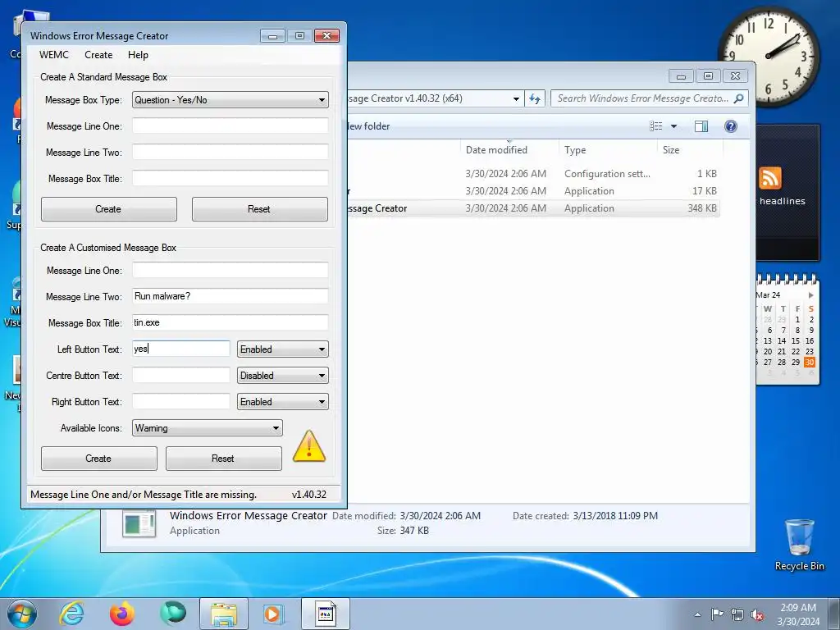Click the search magnifier icon in Explorer

739,98
